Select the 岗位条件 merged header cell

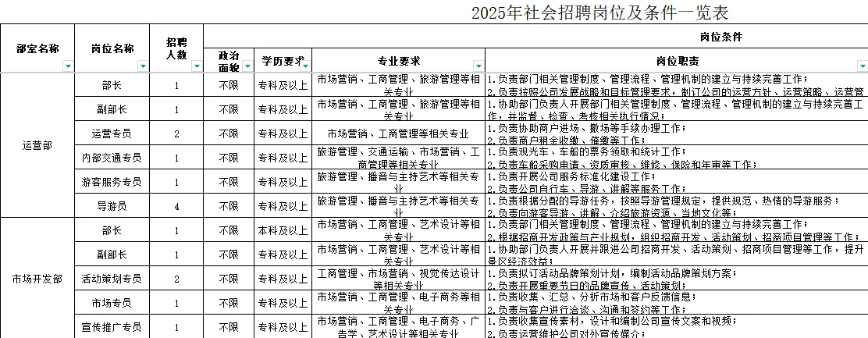(720, 37)
